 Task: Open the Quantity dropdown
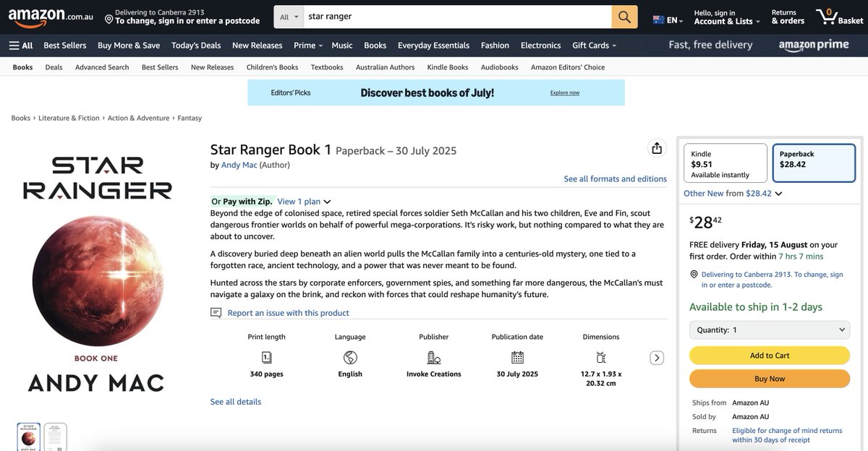[769, 330]
